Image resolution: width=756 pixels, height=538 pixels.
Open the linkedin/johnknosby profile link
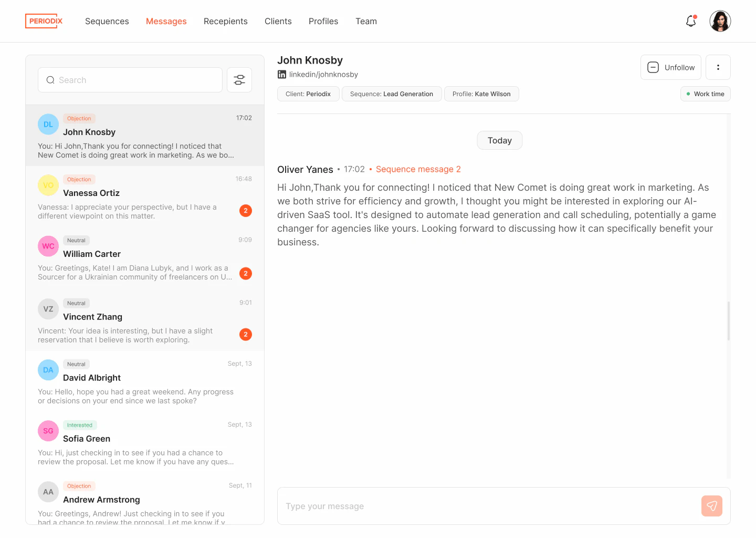tap(323, 75)
